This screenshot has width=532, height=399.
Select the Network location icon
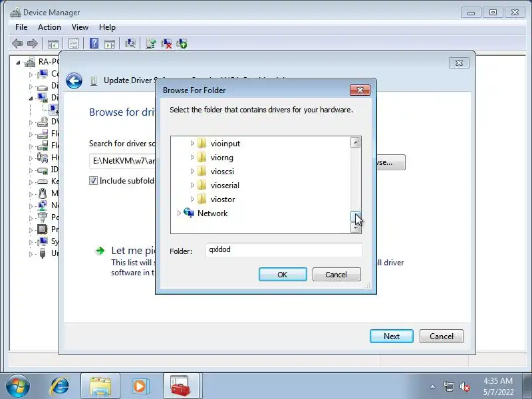[189, 213]
